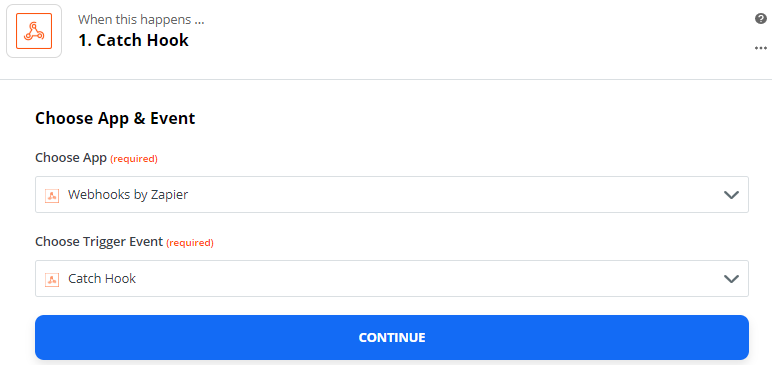Click the Choose App field label
Screen dimensions: 772x365
pos(71,158)
